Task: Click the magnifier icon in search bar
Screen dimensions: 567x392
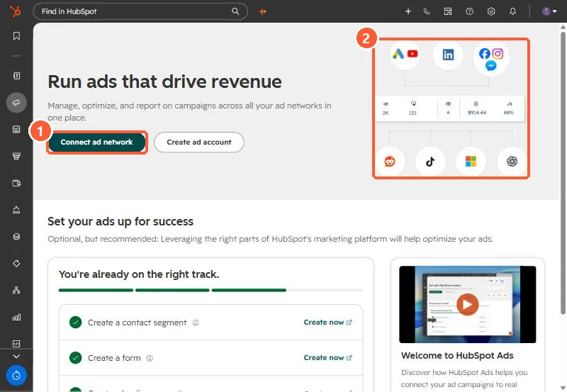Action: (235, 11)
